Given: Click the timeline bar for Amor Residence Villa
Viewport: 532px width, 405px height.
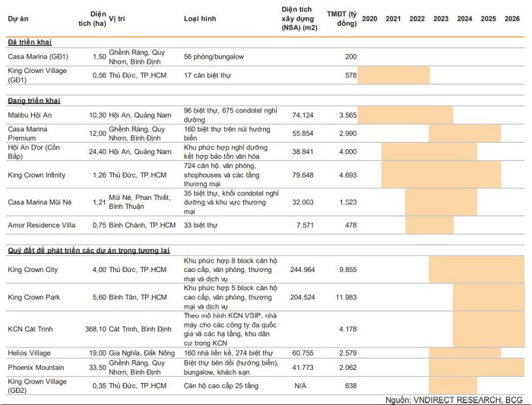Looking at the screenshot, I should (x=429, y=225).
